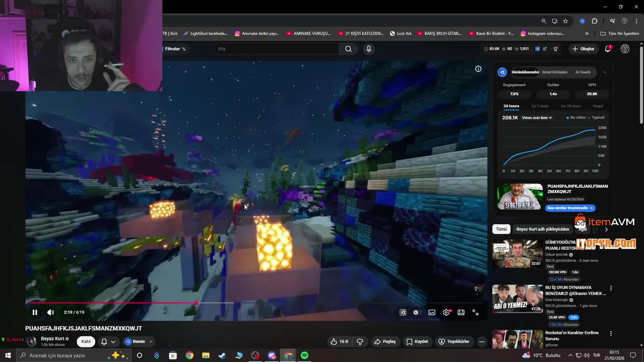This screenshot has width=644, height=362.
Task: Open Lost Ark bookmark
Action: [x=400, y=34]
